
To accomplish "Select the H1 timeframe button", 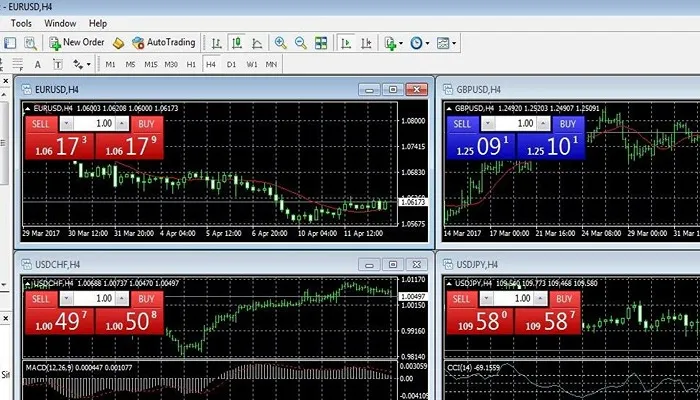I will tap(191, 64).
